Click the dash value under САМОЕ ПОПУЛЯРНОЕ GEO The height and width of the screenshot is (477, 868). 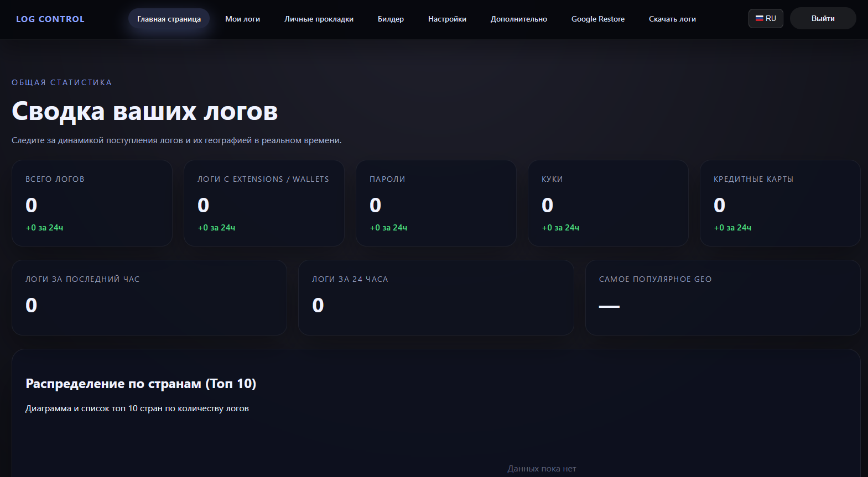(609, 306)
